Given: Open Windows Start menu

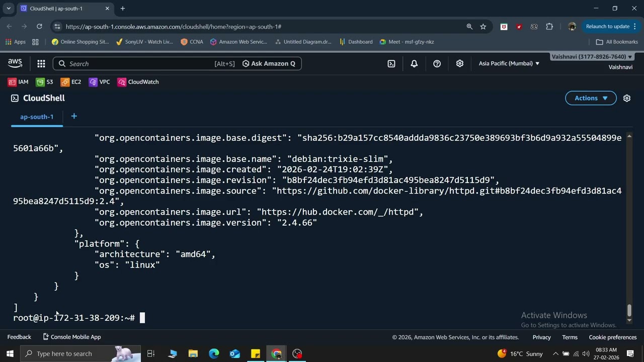Looking at the screenshot, I should pos(10,353).
